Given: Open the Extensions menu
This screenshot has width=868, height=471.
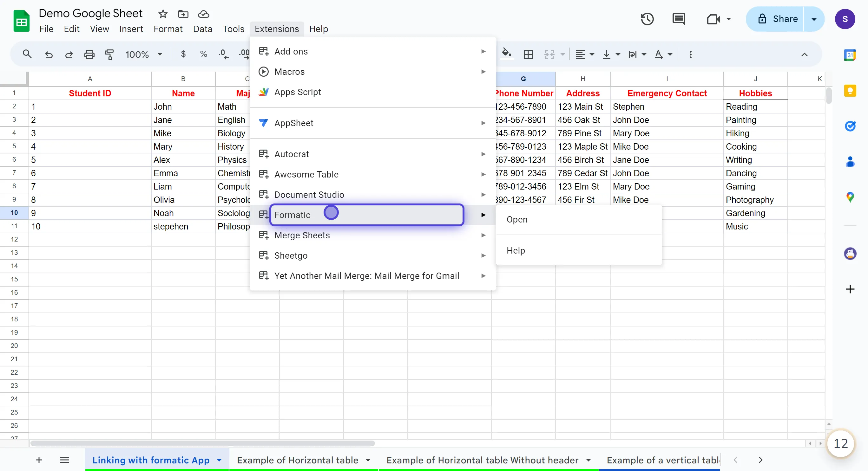Looking at the screenshot, I should [276, 29].
